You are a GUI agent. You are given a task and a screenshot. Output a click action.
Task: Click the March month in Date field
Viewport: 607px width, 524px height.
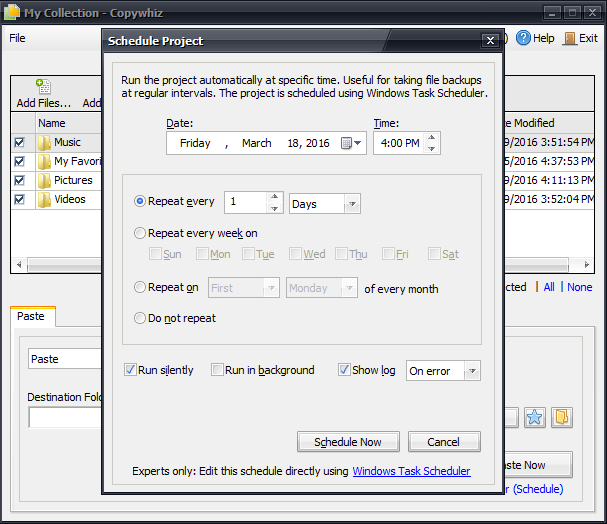257,143
